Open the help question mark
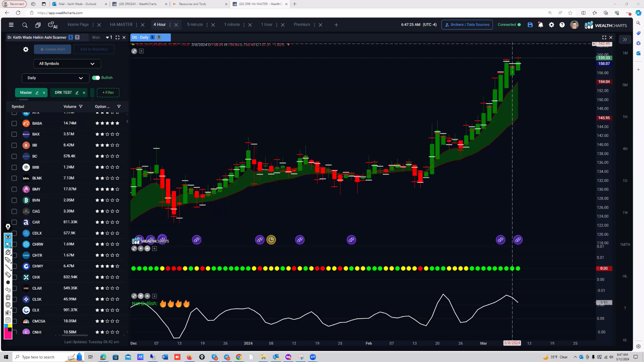This screenshot has height=362, width=644. [562, 25]
